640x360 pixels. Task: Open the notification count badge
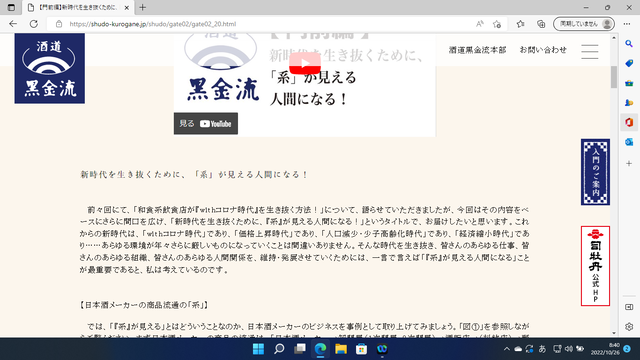coord(627,349)
